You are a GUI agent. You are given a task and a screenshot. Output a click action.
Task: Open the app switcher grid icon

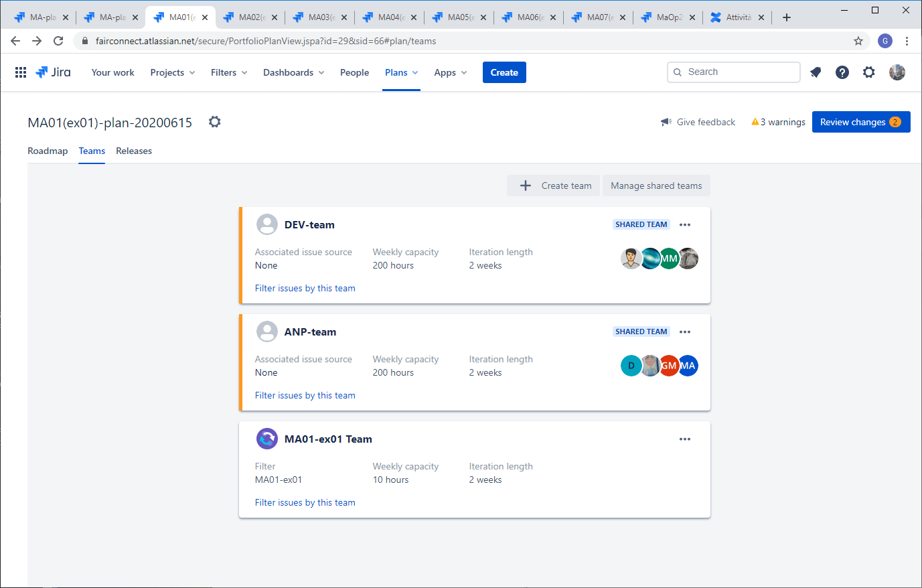pos(21,72)
